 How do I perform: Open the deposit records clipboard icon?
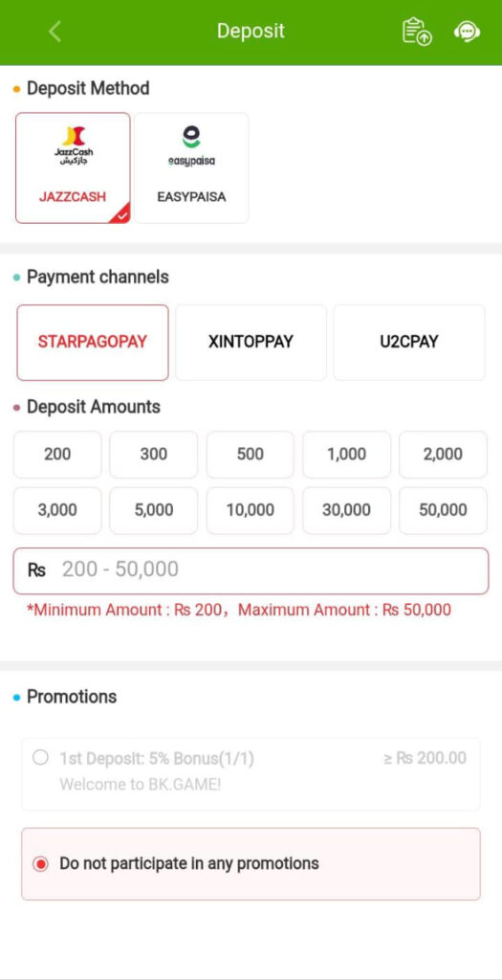pyautogui.click(x=417, y=32)
